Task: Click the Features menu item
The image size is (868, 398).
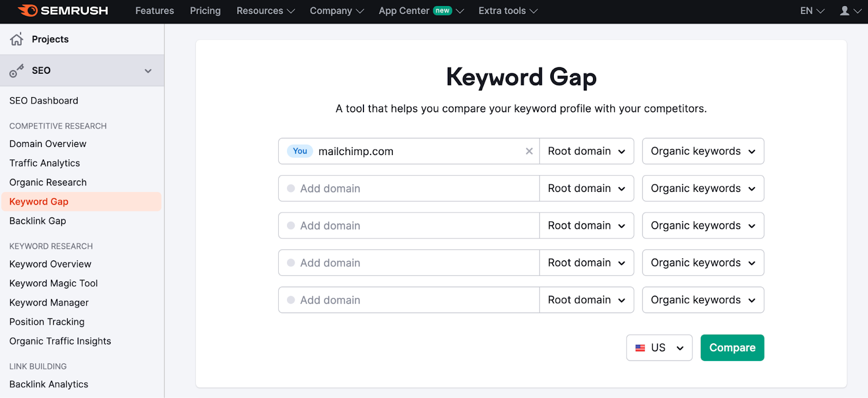Action: [155, 11]
